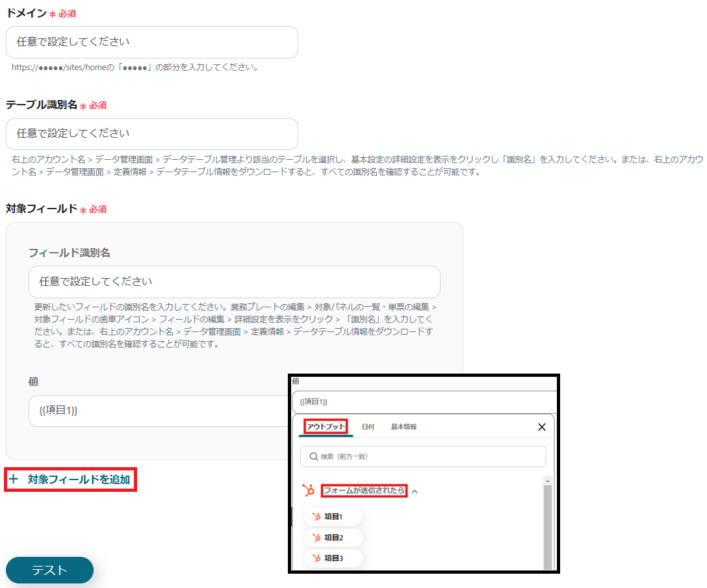The image size is (707, 588).
Task: Click the ドメイン label text
Action: [x=26, y=13]
